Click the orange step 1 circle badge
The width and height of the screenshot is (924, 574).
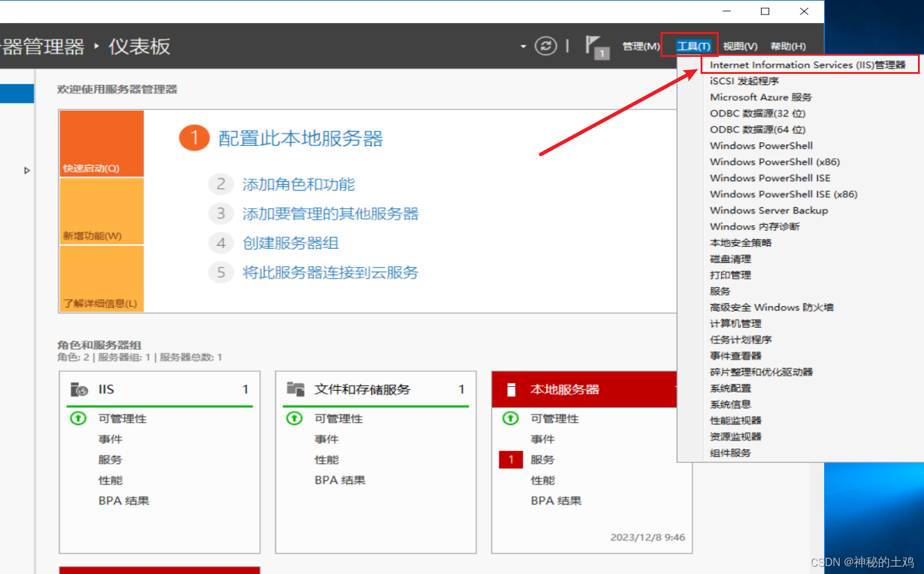click(194, 137)
